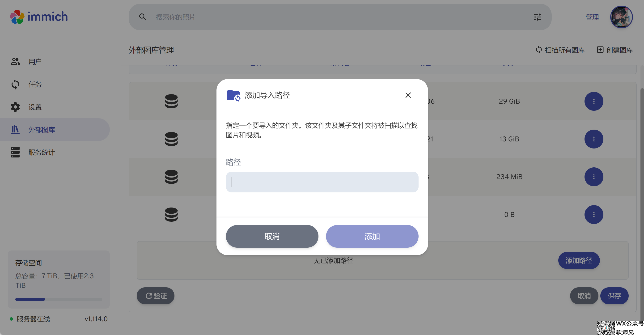644x335 pixels.
Task: Open options menu for 13 GiB library
Action: [x=594, y=139]
